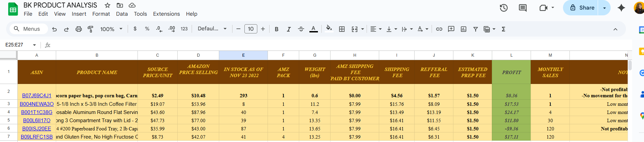Click the Insert chart icon
The width and height of the screenshot is (644, 142).
click(463, 29)
